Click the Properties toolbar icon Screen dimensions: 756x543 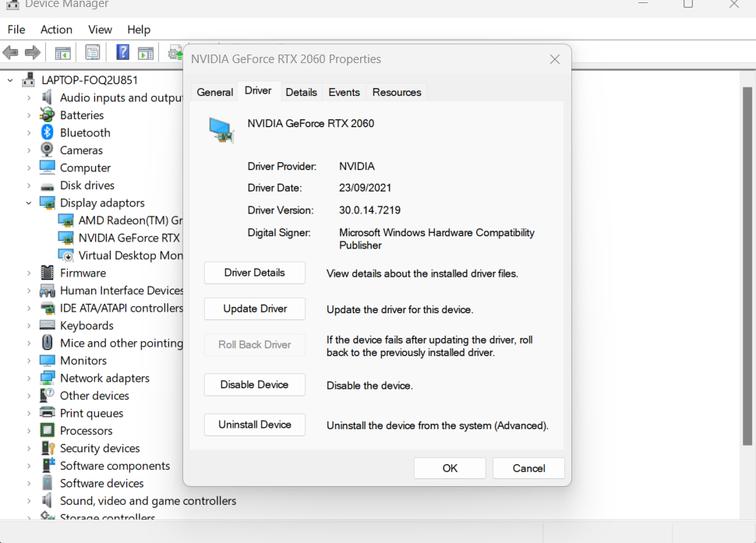[93, 53]
